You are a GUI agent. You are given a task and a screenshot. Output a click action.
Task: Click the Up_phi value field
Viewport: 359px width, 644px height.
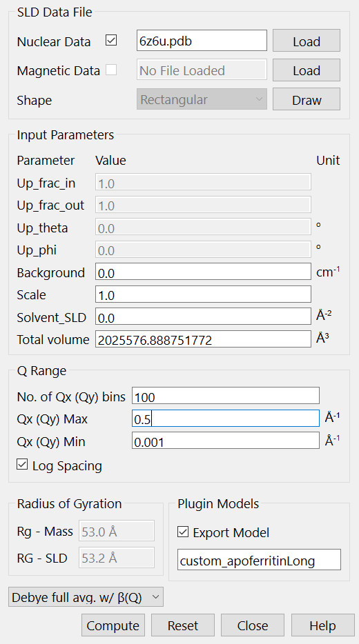point(203,250)
